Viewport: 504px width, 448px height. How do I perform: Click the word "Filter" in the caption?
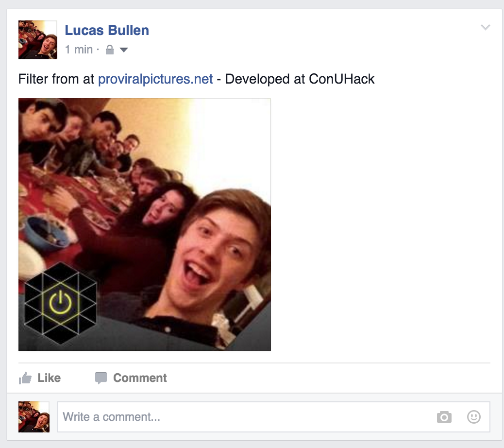click(33, 79)
